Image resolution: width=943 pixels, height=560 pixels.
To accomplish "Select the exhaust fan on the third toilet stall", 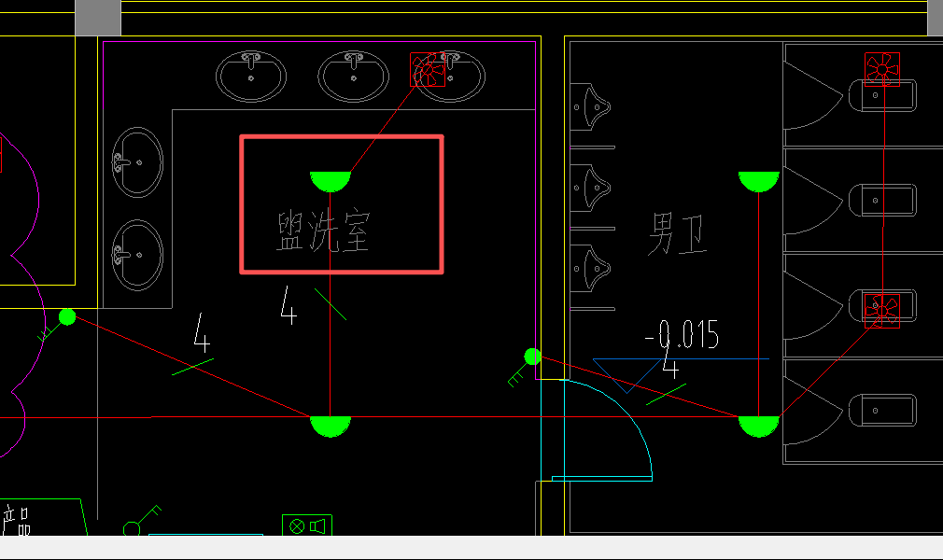I will point(882,311).
